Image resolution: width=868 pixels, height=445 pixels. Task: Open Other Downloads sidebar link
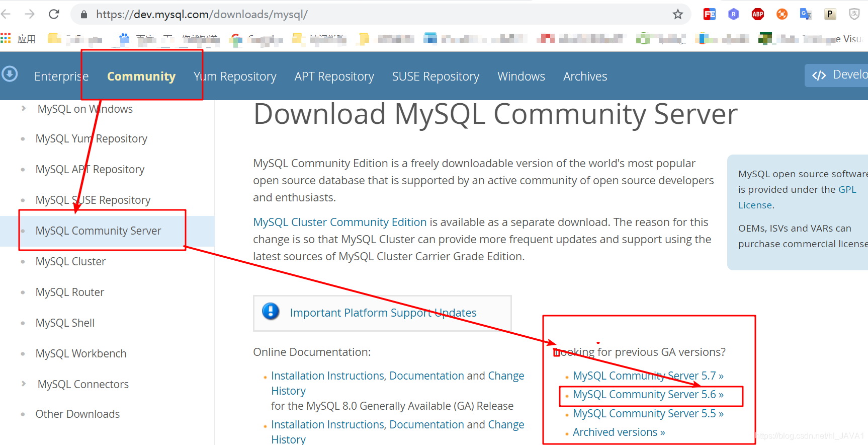pyautogui.click(x=77, y=414)
